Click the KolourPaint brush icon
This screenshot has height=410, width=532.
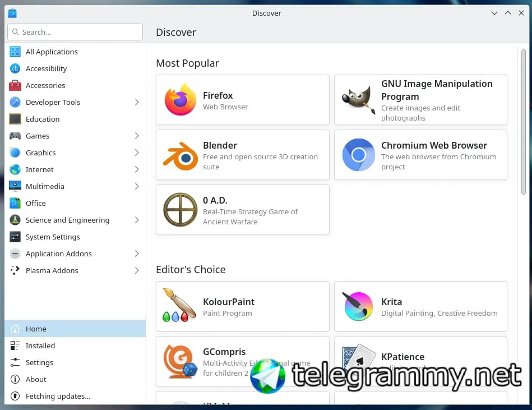tap(179, 306)
